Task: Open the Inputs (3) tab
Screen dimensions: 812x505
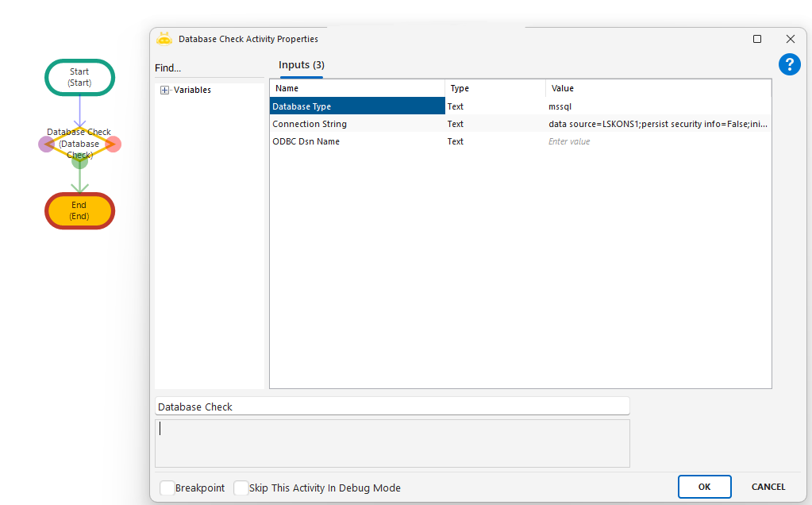Action: [x=301, y=65]
